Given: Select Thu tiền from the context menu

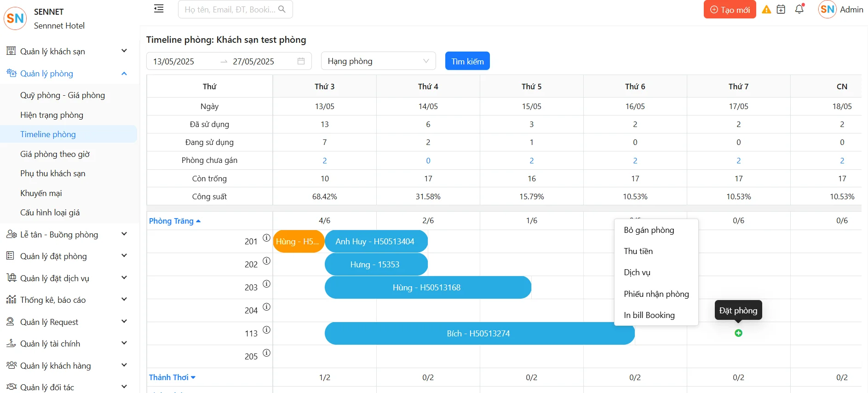Looking at the screenshot, I should click(x=638, y=251).
